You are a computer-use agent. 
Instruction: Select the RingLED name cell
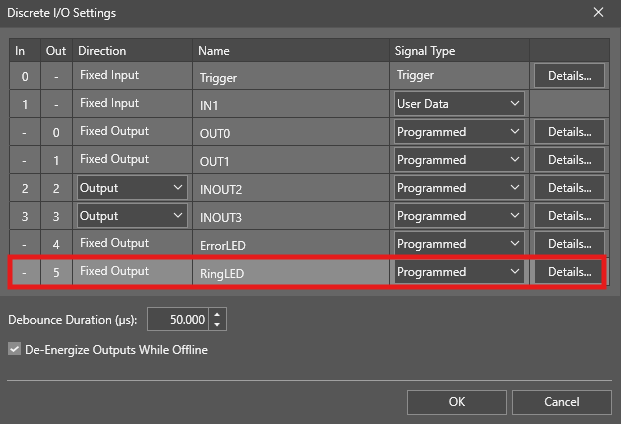point(291,272)
